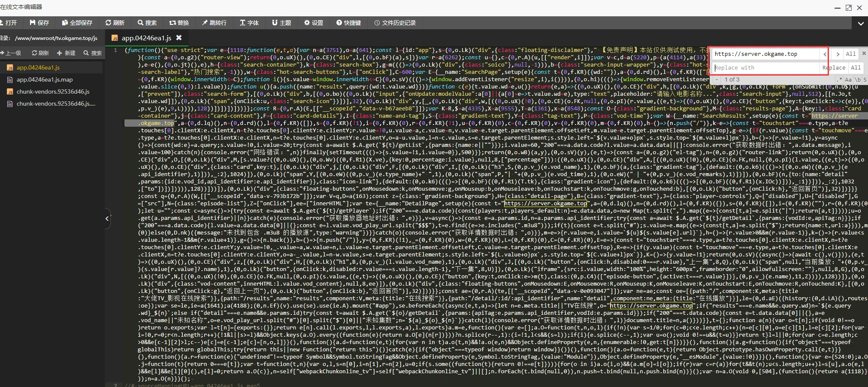Viewport: 868px width, 387px height.
Task: Click 全部保存 (Save All) in toolbar
Action: 77,23
